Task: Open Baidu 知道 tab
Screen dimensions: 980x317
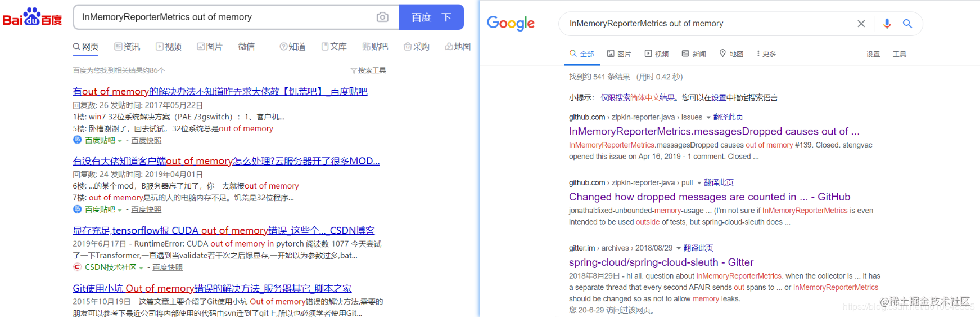Action: [292, 47]
